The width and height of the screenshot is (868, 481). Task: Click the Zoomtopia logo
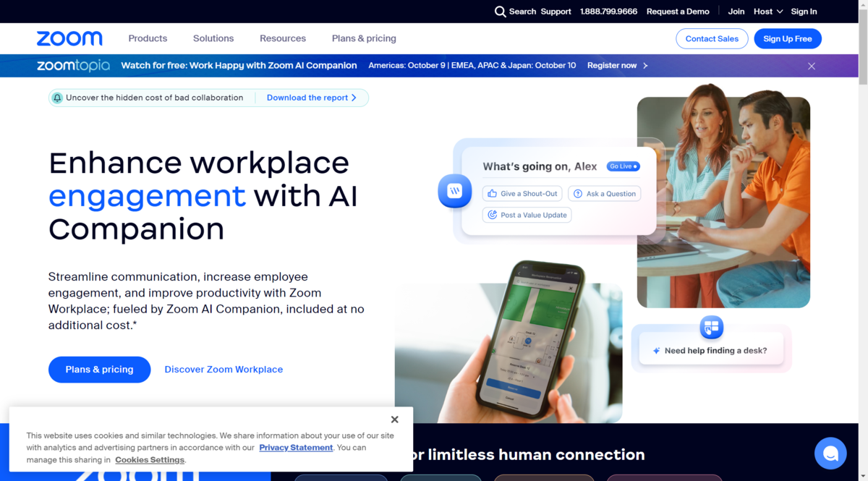[74, 65]
